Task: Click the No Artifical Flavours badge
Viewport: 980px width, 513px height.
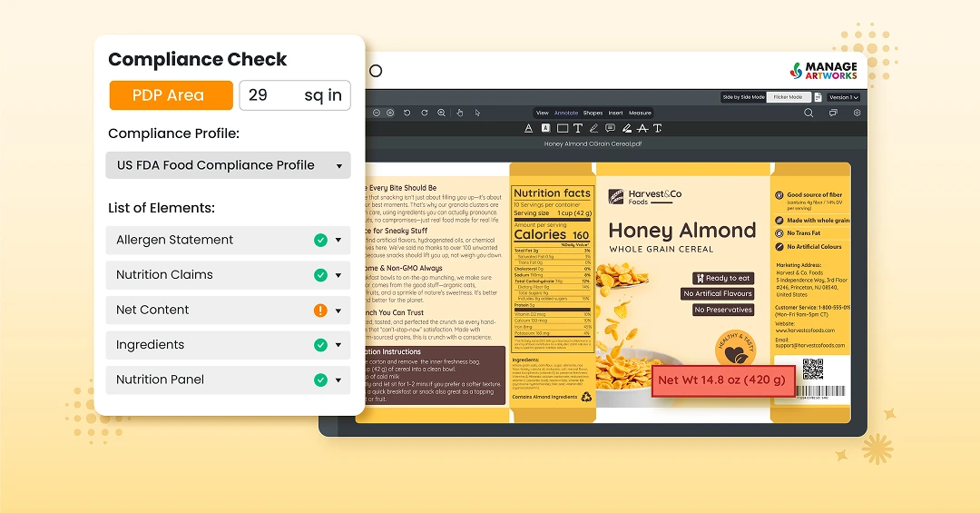Action: [718, 293]
